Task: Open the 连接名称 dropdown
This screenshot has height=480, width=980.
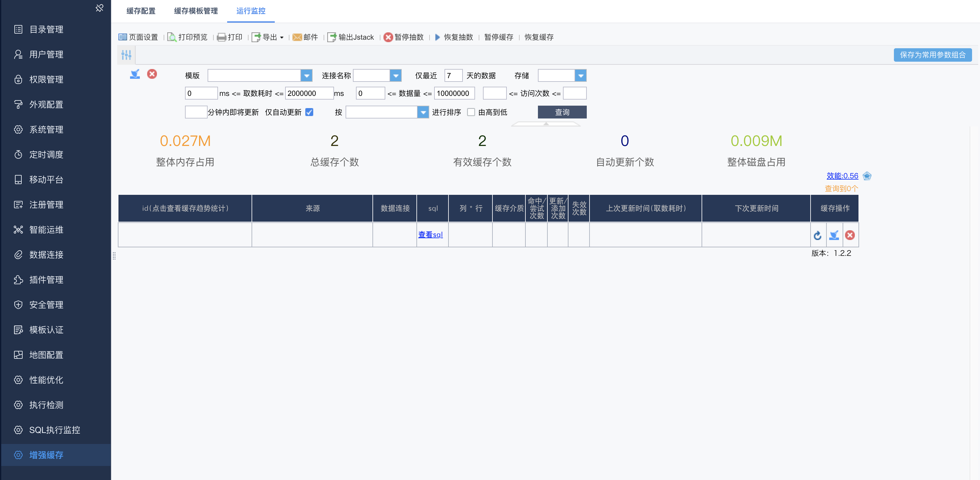Action: pyautogui.click(x=396, y=76)
